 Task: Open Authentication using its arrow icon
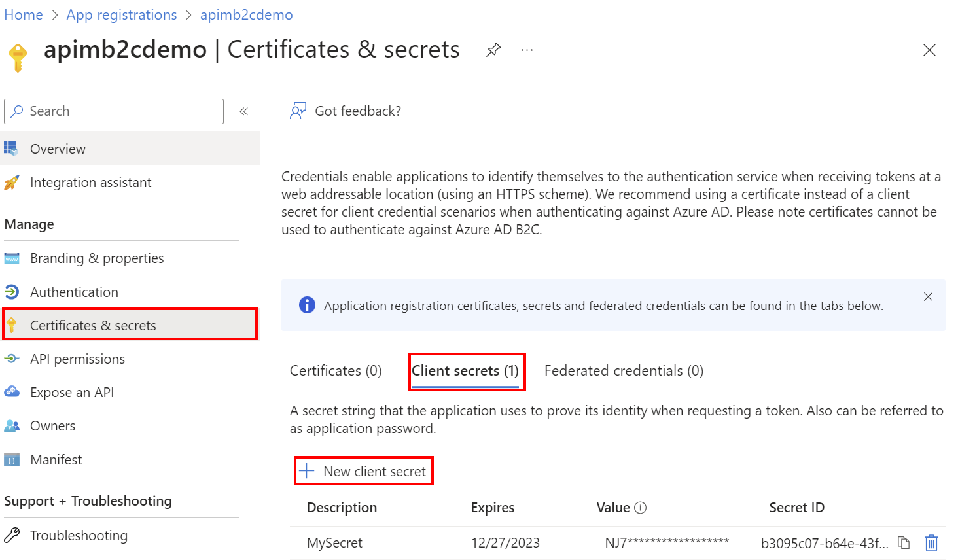(11, 292)
